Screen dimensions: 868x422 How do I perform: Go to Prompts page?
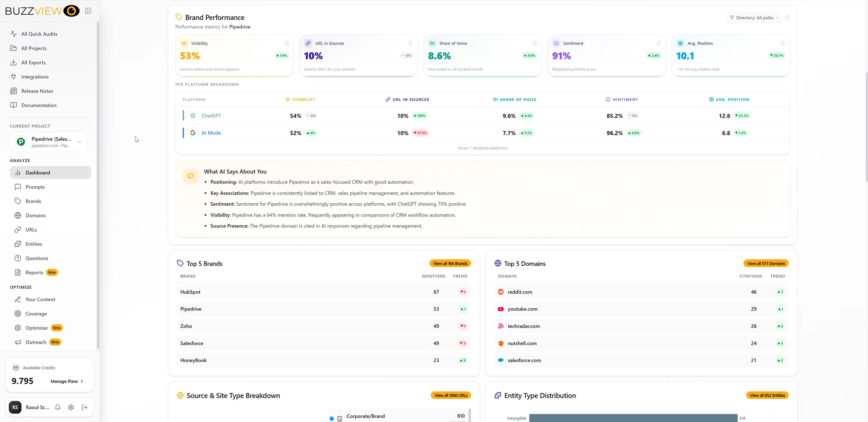click(51, 187)
